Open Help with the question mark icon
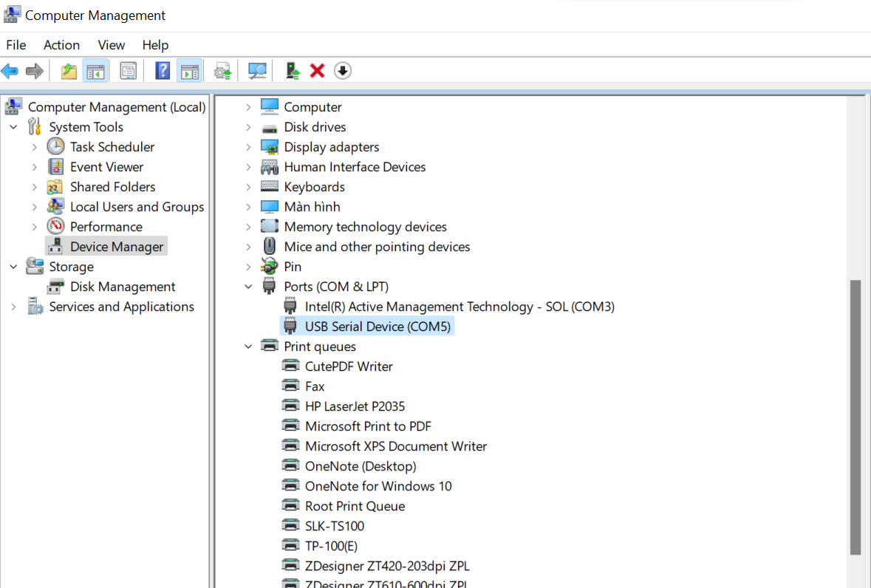The height and width of the screenshot is (588, 871). [x=163, y=71]
